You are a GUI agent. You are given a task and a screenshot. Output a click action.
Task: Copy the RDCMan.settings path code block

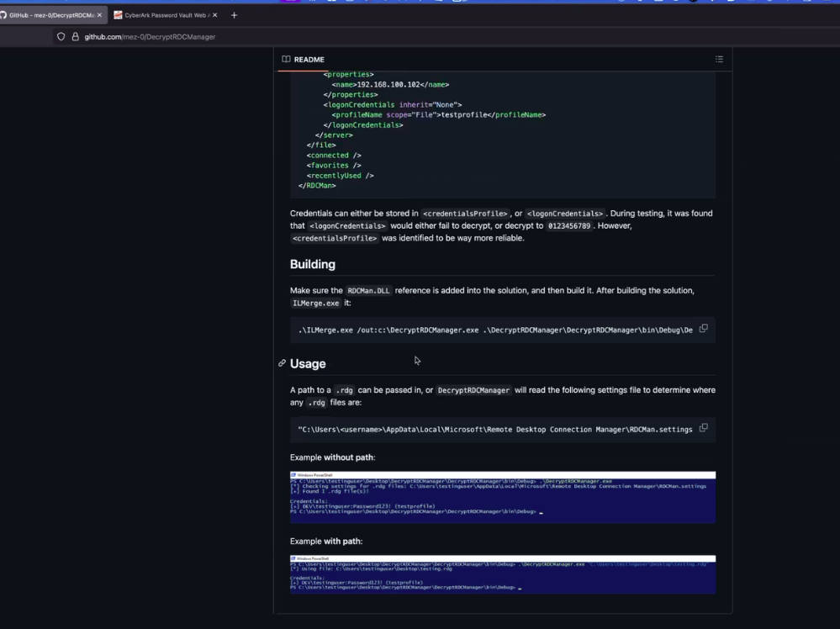[x=703, y=428]
